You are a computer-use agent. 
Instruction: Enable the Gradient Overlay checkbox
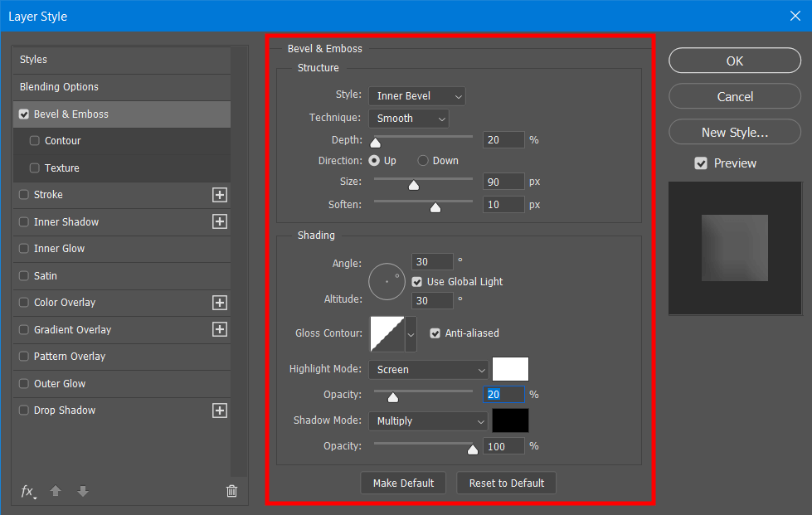(24, 330)
